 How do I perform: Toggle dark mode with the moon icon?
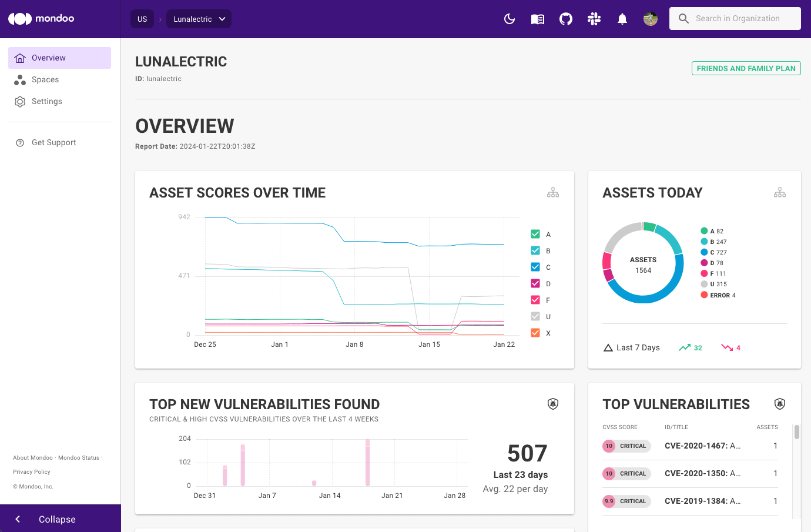coord(509,18)
